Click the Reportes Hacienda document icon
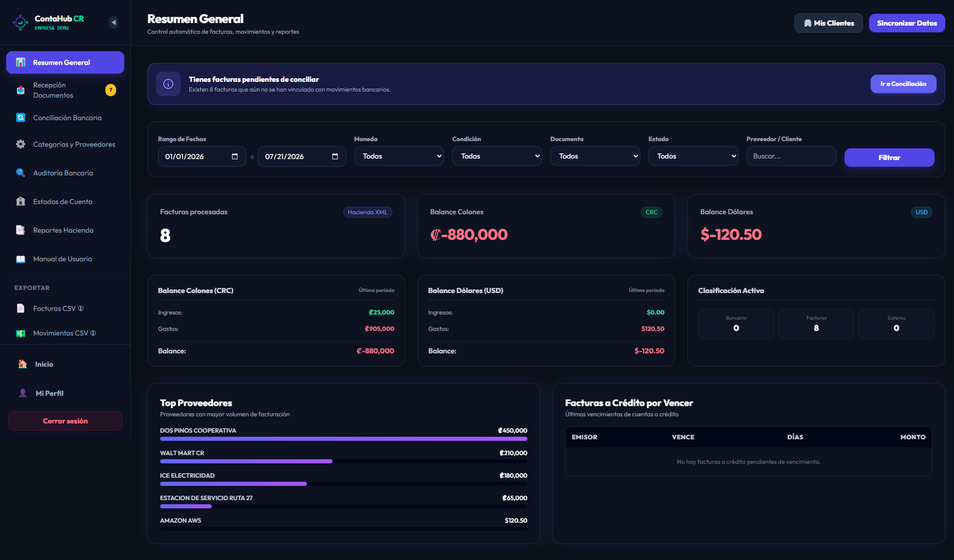Viewport: 954px width, 560px height. click(x=20, y=230)
